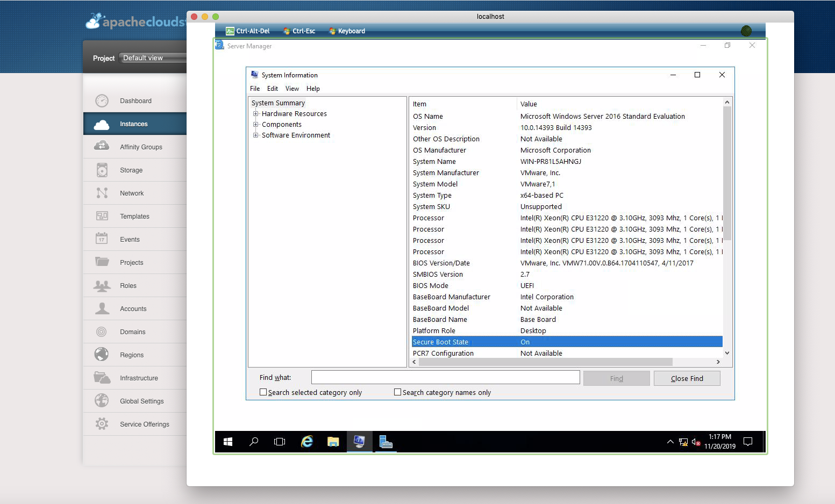Viewport: 835px width, 504px height.
Task: Select System Summary in the tree
Action: [278, 103]
